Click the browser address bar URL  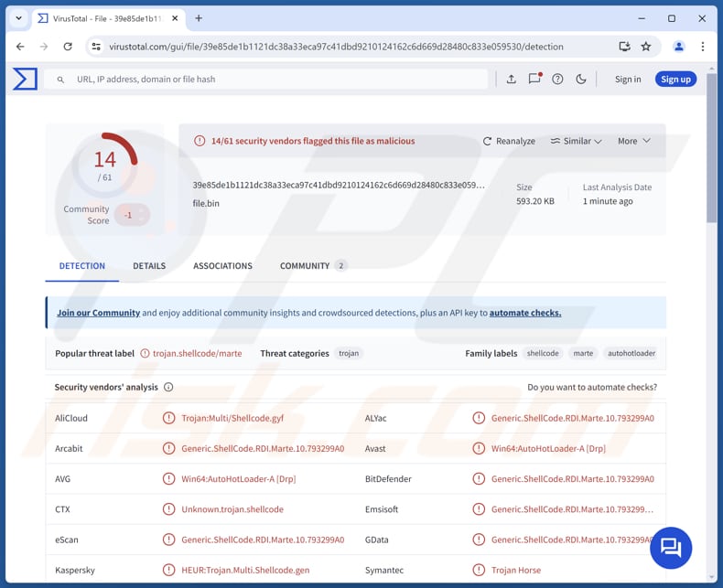click(x=336, y=47)
